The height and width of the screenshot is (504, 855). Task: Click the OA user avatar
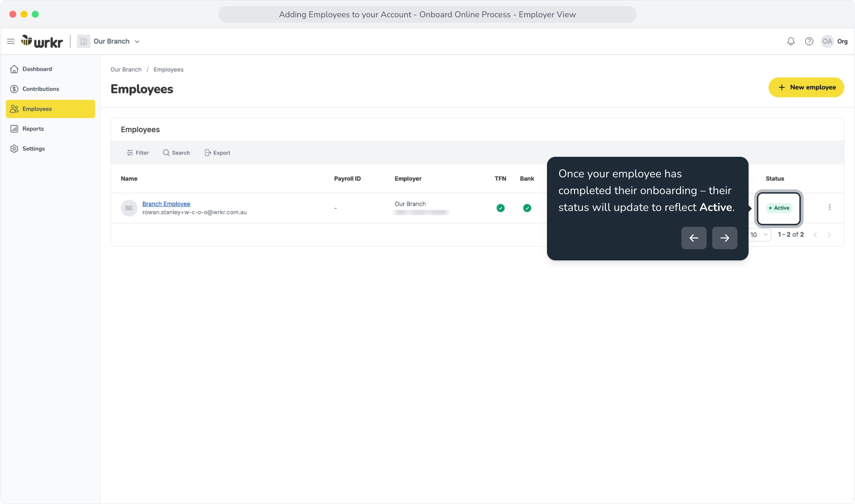coord(827,42)
